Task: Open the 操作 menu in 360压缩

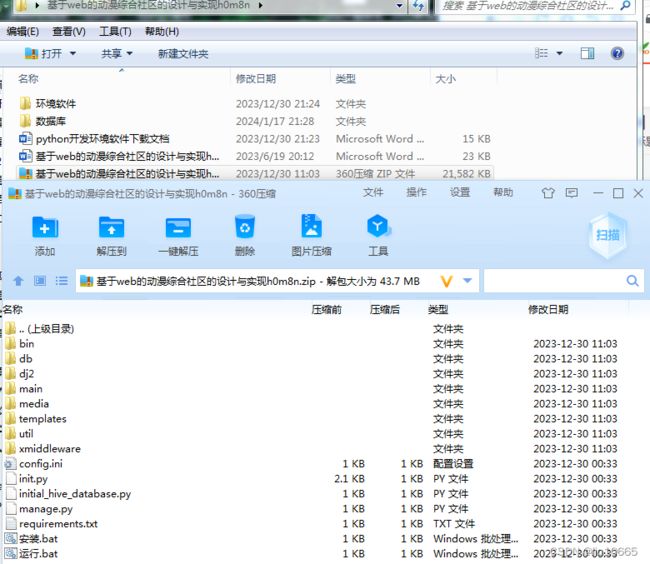Action: (416, 193)
